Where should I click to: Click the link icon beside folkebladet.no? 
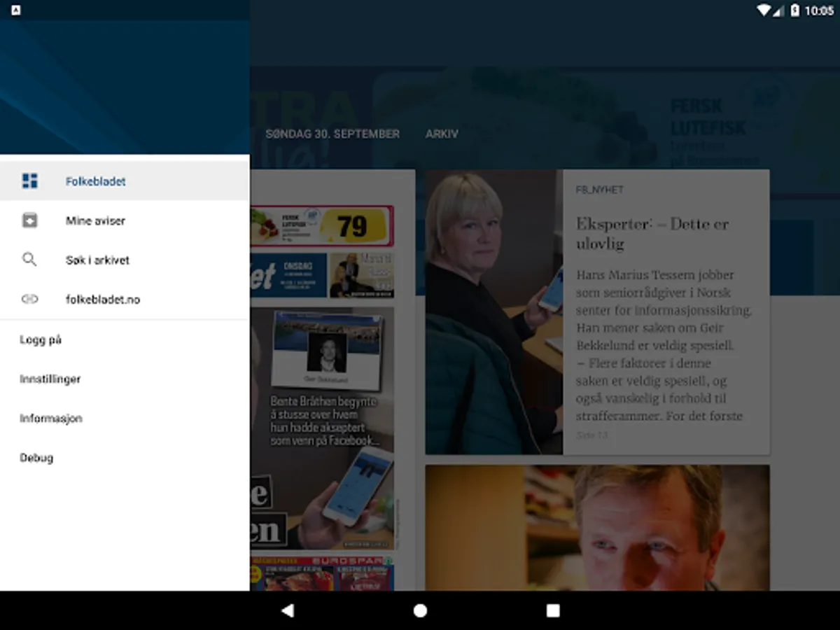click(29, 299)
